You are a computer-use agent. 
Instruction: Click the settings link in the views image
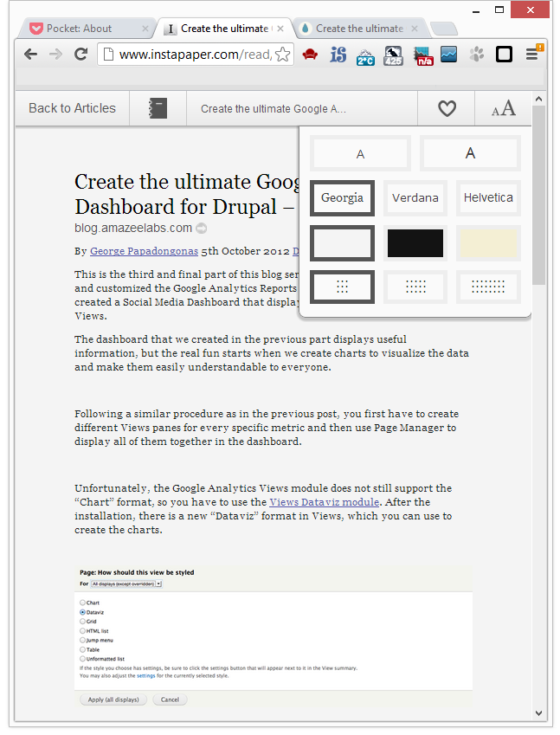(x=145, y=676)
